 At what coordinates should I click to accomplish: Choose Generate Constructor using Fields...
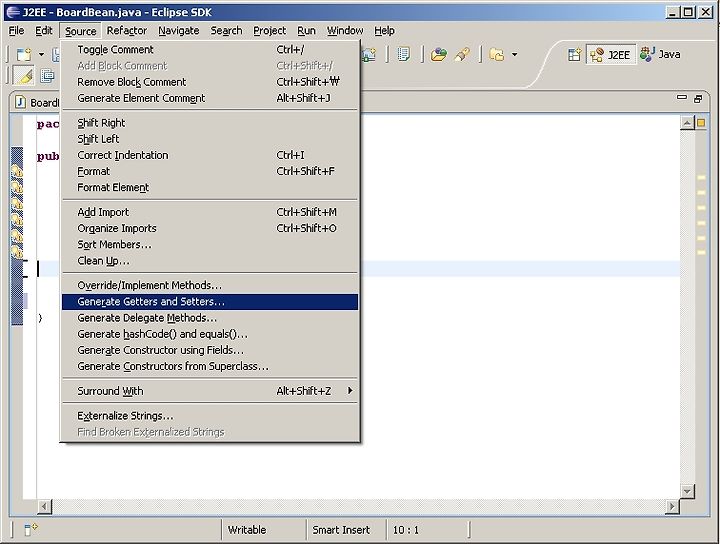click(x=210, y=350)
